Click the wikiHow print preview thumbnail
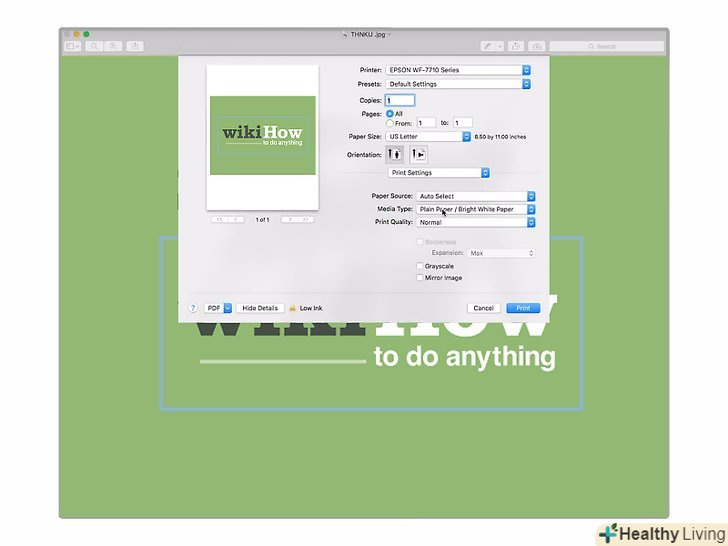Viewport: 728px width, 546px height. click(263, 137)
